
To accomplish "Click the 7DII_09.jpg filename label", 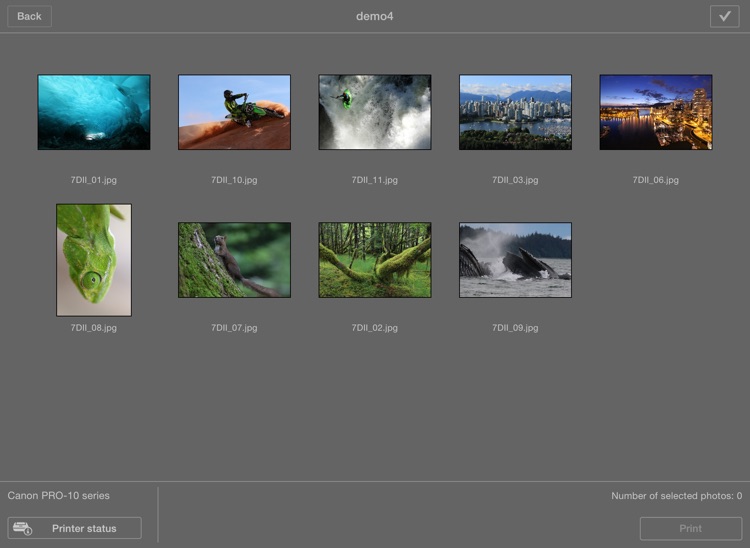I will tap(515, 328).
